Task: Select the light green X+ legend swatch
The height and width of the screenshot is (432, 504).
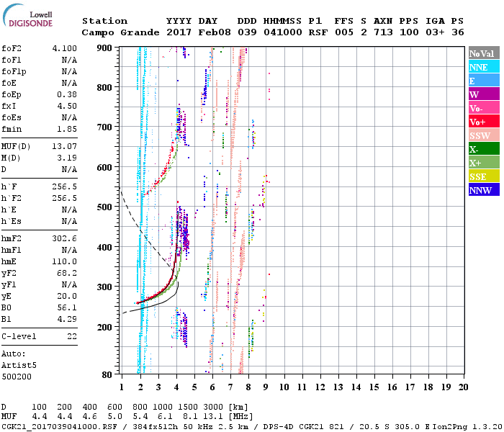Action: 482,163
